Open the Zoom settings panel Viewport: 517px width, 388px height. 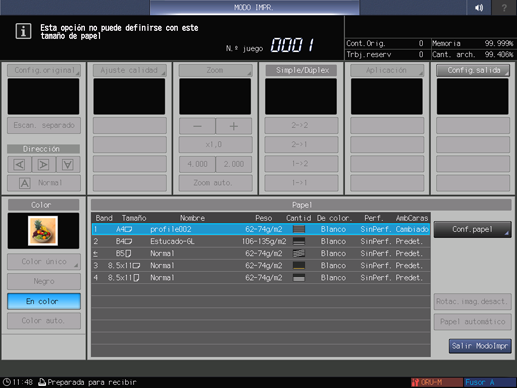215,70
